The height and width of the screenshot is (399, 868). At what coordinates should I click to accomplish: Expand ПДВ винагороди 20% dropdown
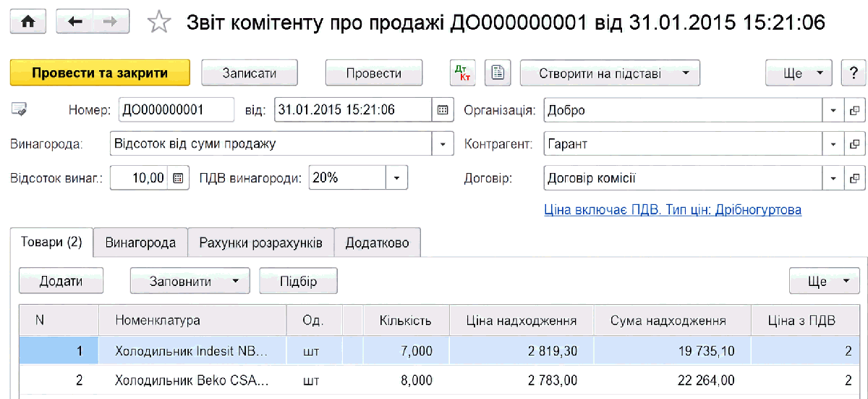[396, 177]
